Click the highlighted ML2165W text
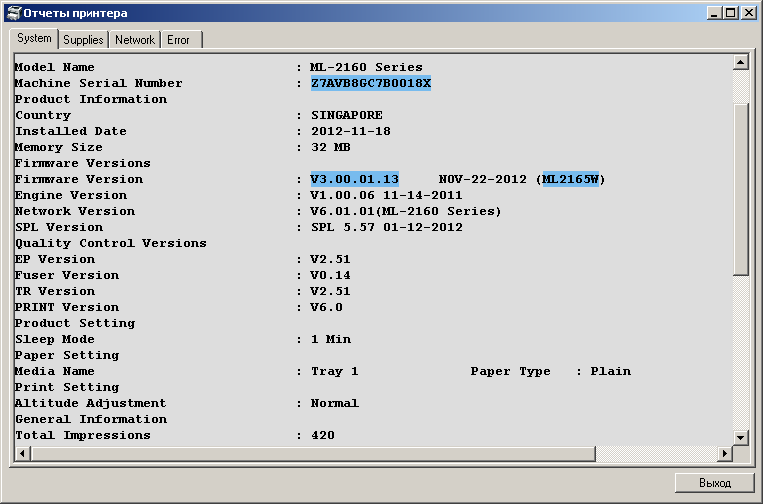This screenshot has height=504, width=763. (x=571, y=179)
